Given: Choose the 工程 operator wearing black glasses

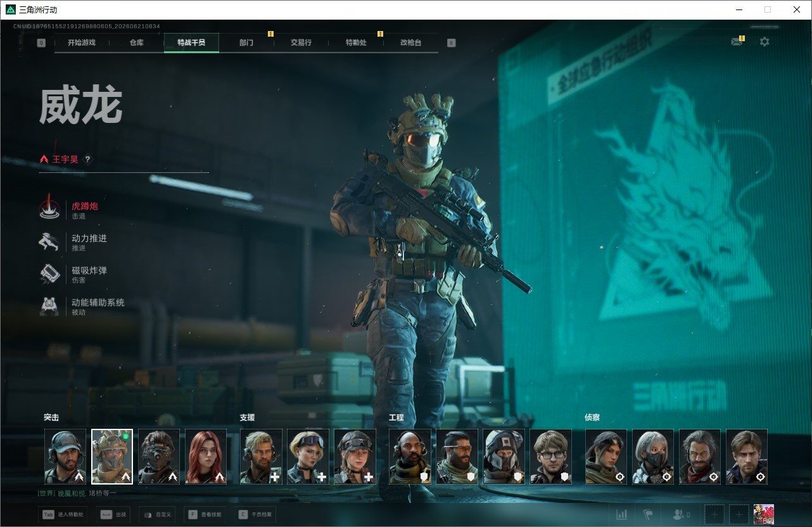Looking at the screenshot, I should point(550,457).
